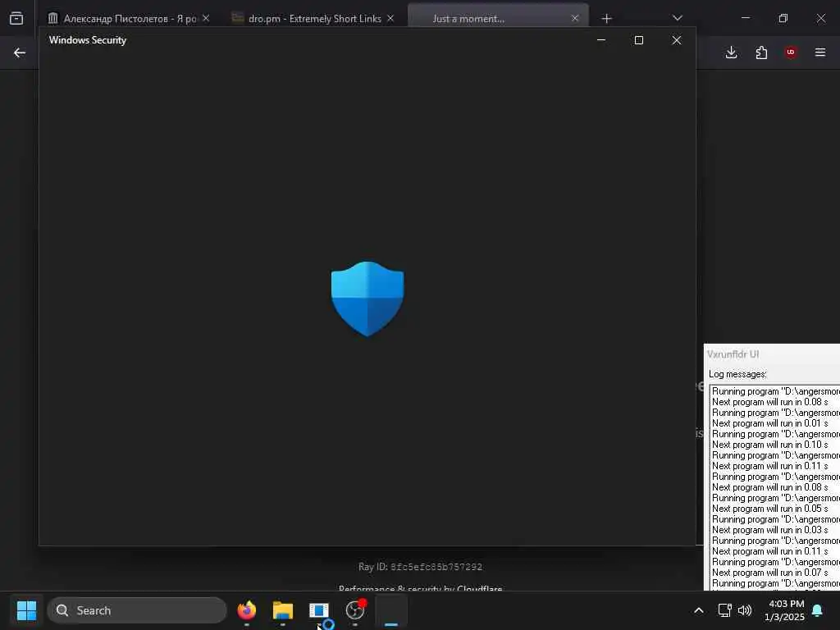Minimize the Windows Security window
Viewport: 840px width, 630px height.
pyautogui.click(x=601, y=40)
